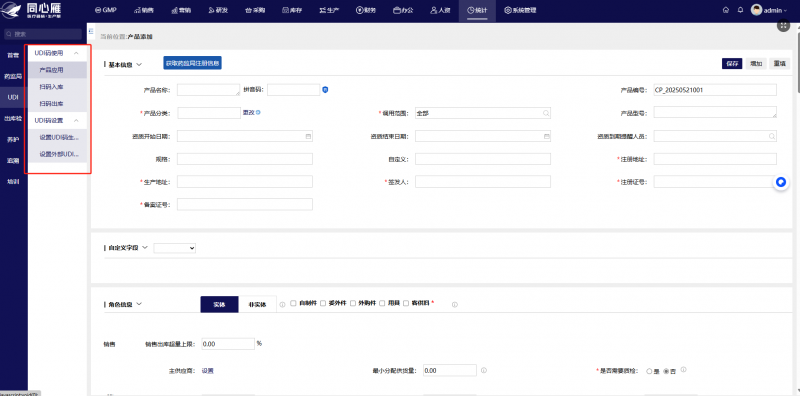Open the notification bell

pyautogui.click(x=740, y=10)
